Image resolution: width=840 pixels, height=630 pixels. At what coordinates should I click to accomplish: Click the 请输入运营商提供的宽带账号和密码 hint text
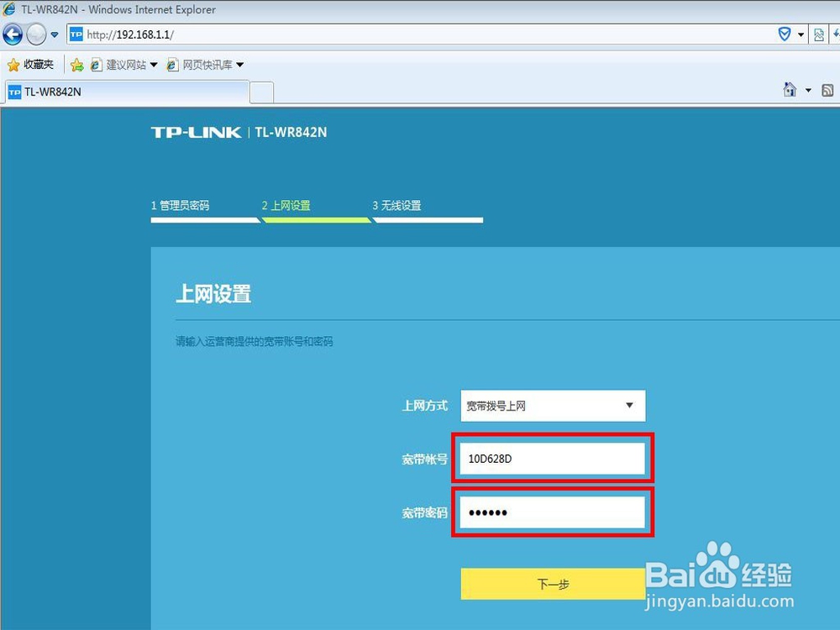[255, 341]
